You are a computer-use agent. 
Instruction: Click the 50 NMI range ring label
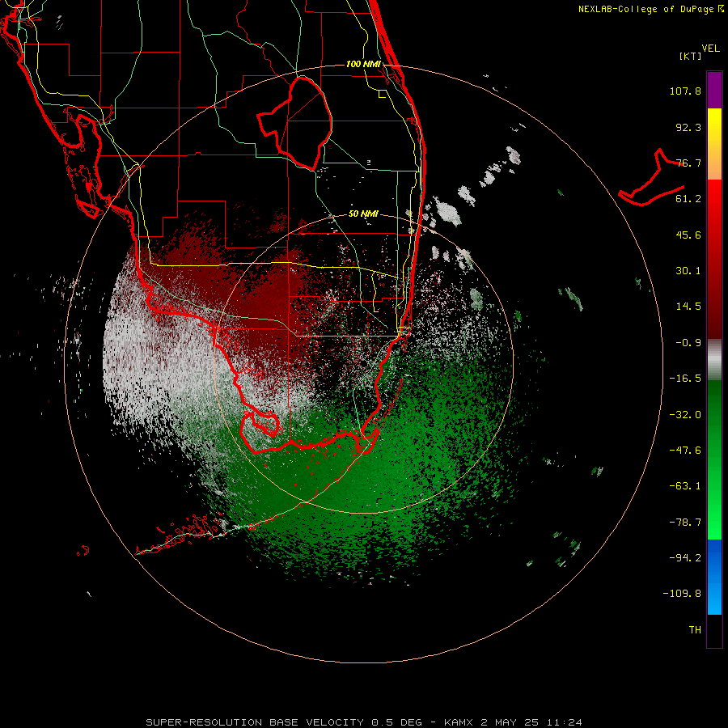point(363,214)
